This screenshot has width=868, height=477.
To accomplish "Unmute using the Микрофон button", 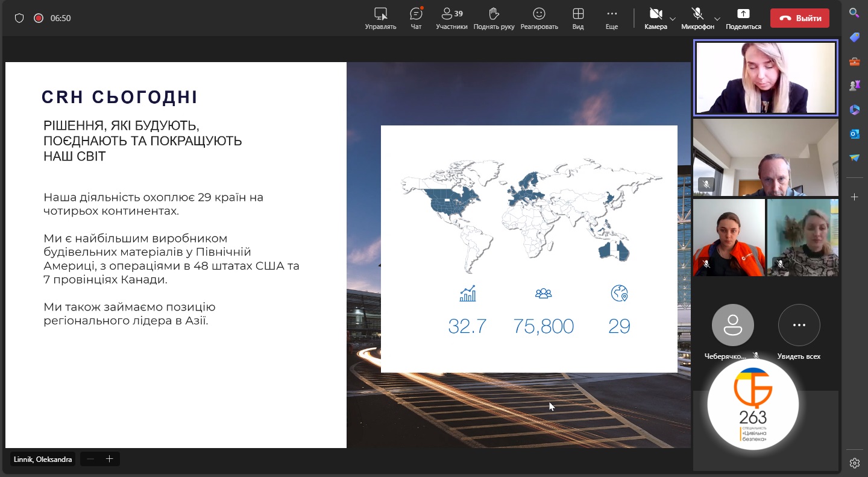I will coord(698,19).
